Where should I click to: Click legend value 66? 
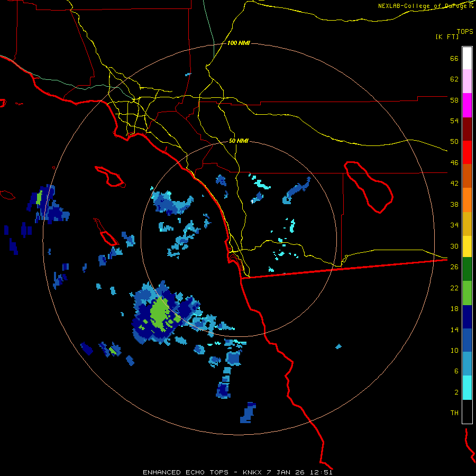tap(454, 58)
